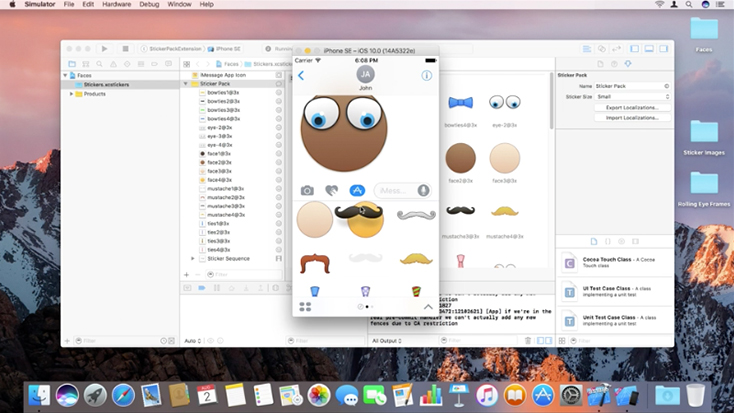Open contact details info icon
734x413 pixels.
[x=427, y=75]
